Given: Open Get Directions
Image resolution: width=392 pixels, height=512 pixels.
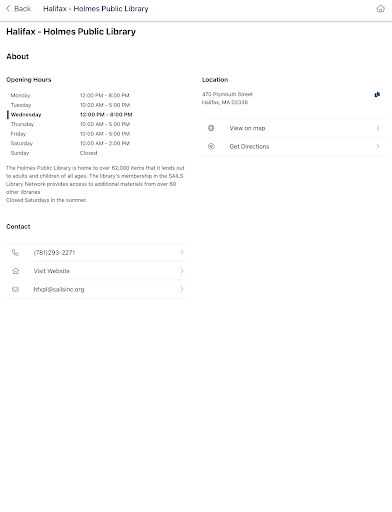Looking at the screenshot, I should 294,146.
